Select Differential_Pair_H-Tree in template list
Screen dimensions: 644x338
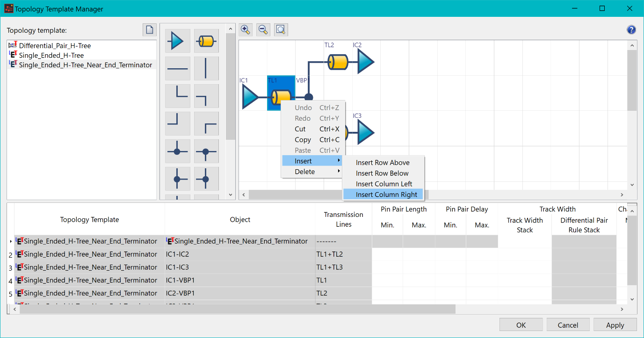(55, 46)
